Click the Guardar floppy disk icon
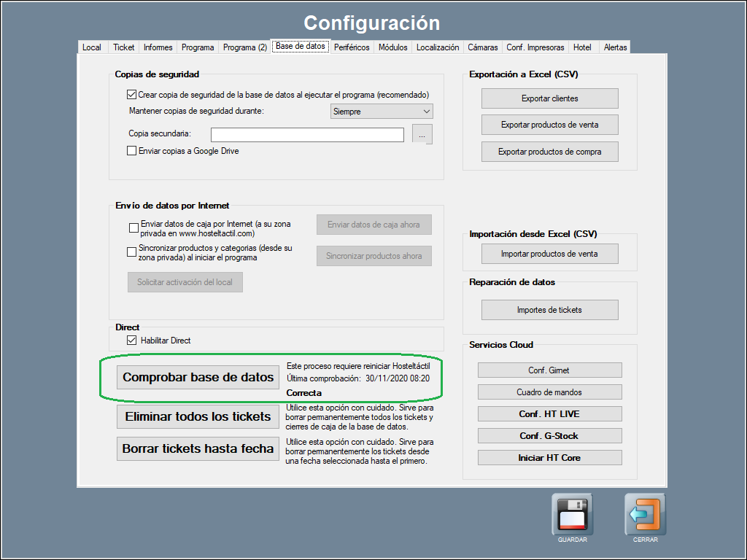747x560 pixels. (572, 514)
